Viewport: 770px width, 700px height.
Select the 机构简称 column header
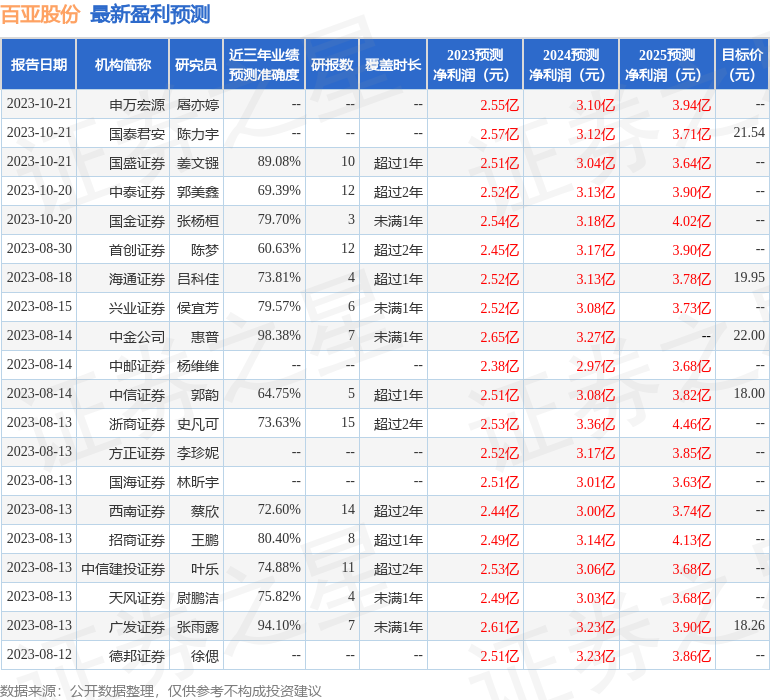point(123,64)
